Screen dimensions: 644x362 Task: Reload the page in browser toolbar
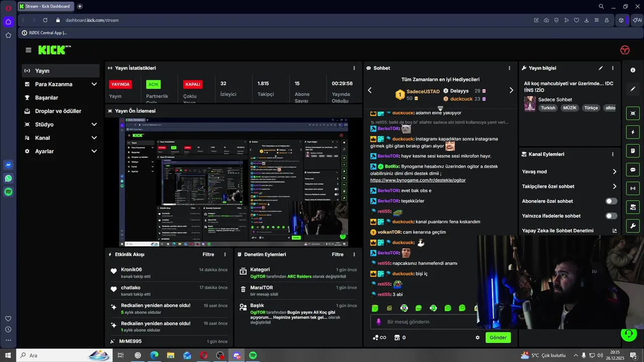pyautogui.click(x=45, y=20)
